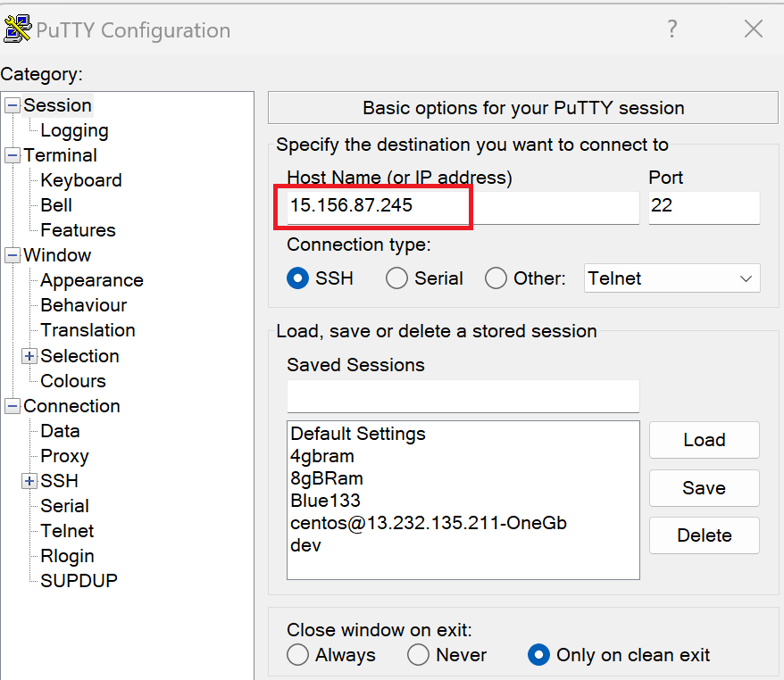Click the Host Name input field
The width and height of the screenshot is (784, 680).
[463, 206]
